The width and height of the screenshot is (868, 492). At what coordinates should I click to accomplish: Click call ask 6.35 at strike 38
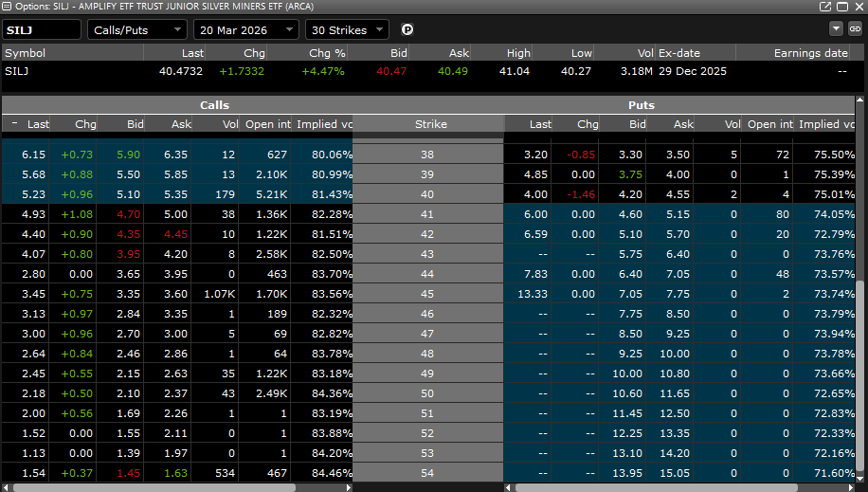tap(175, 155)
